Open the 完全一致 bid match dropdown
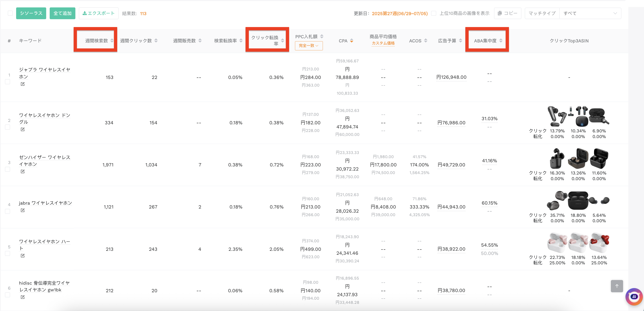 tap(309, 46)
